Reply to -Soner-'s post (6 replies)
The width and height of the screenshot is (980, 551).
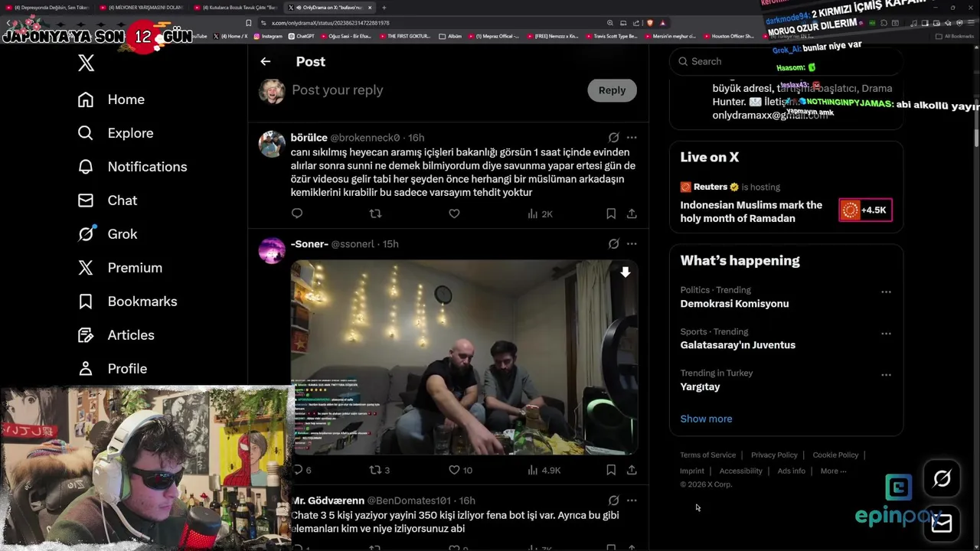[x=302, y=470]
